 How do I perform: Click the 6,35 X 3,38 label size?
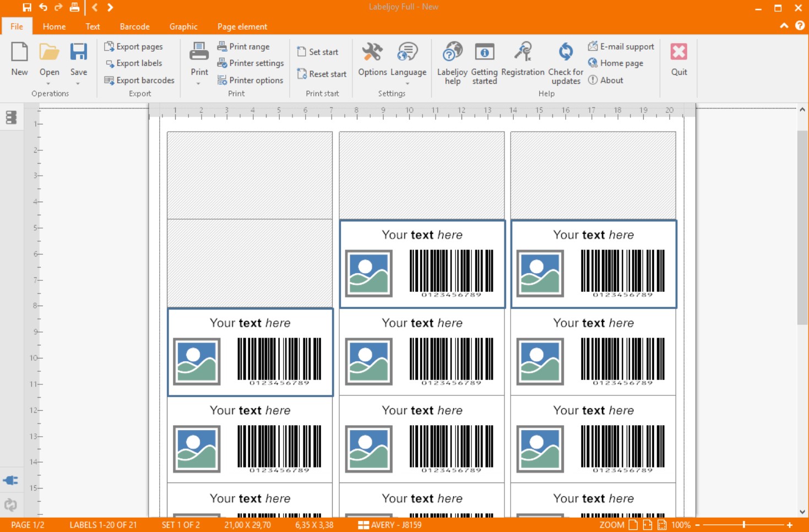pyautogui.click(x=314, y=525)
